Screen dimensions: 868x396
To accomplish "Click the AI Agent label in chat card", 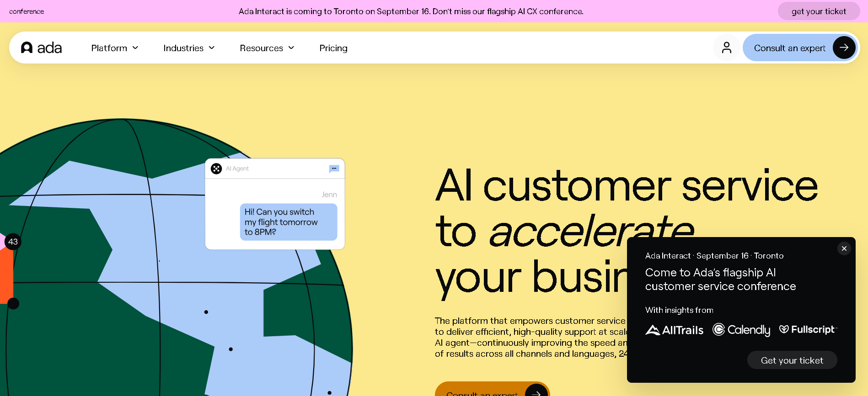I will coord(237,169).
